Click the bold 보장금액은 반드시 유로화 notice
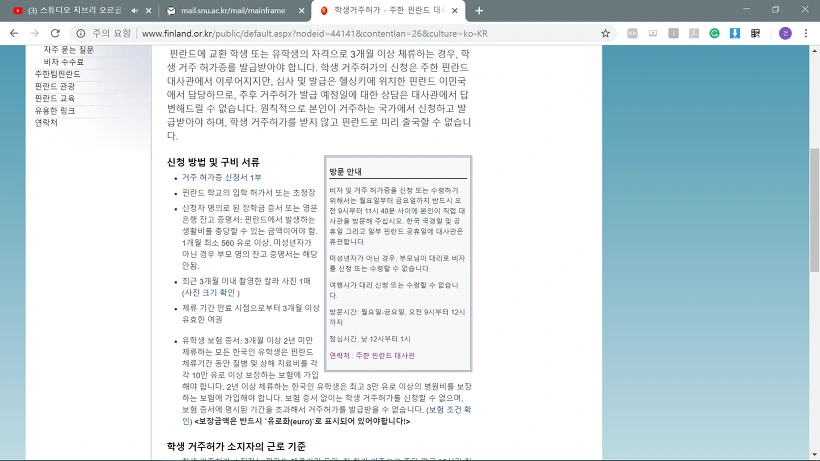 pos(302,421)
